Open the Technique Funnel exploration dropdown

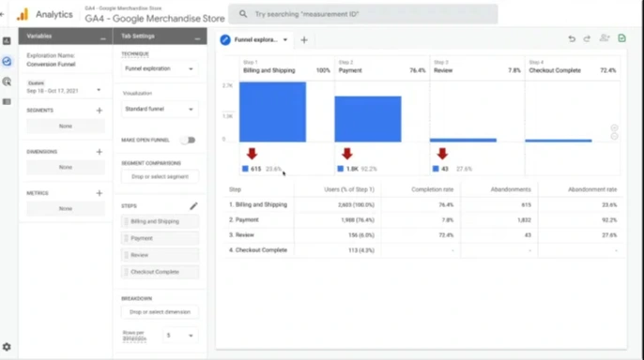pyautogui.click(x=159, y=68)
